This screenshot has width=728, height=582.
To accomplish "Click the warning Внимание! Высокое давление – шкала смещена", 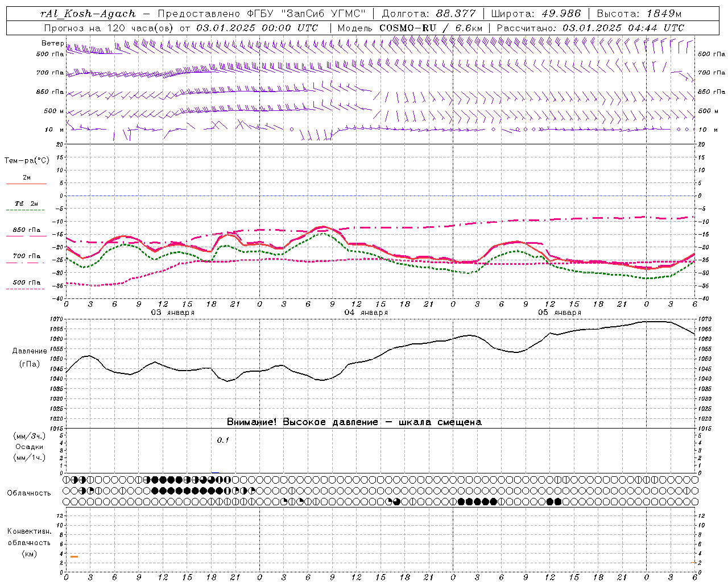I will [x=354, y=422].
